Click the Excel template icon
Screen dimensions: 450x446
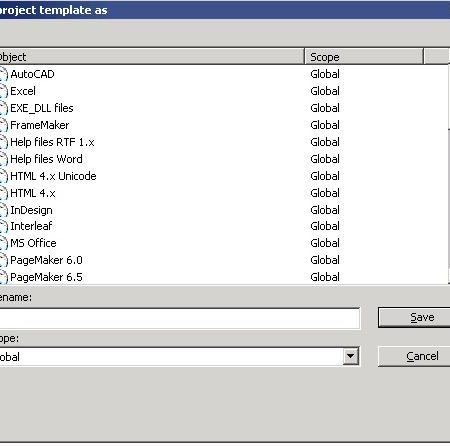3,91
